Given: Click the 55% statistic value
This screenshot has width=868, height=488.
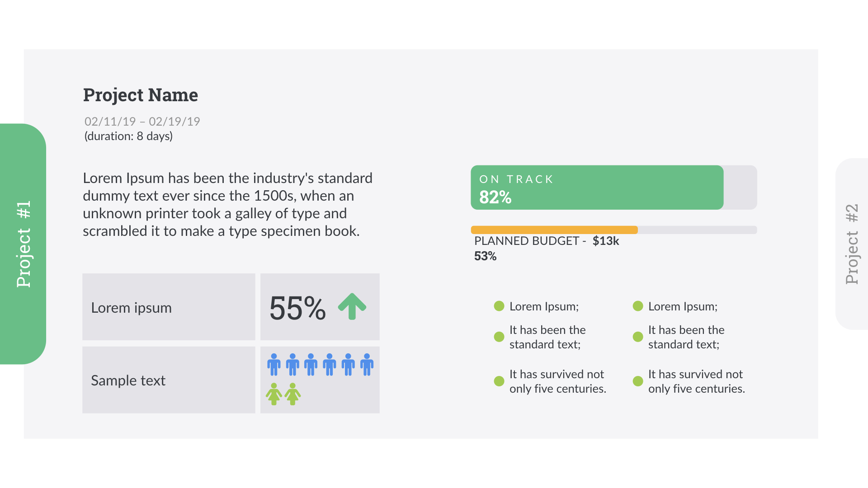Looking at the screenshot, I should pos(297,308).
